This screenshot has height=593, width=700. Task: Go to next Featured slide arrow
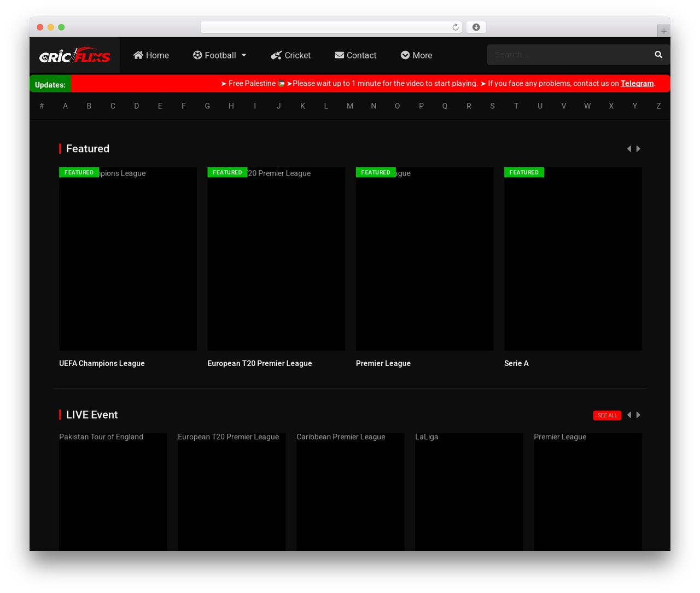point(638,149)
